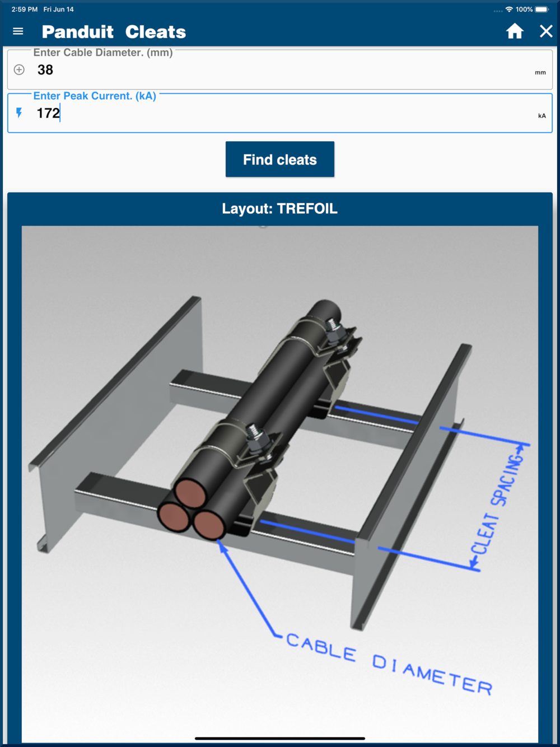
Task: Tap the 100% battery percentage
Action: point(524,10)
